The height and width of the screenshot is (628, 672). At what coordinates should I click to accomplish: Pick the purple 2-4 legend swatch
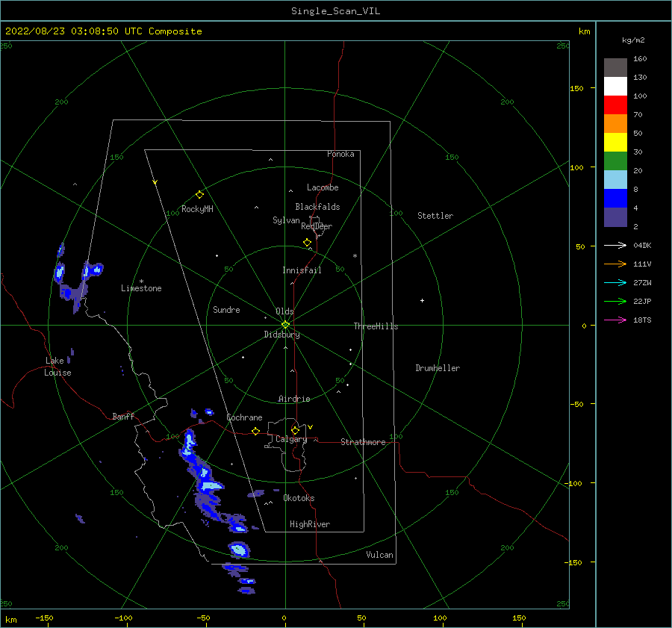pos(615,217)
